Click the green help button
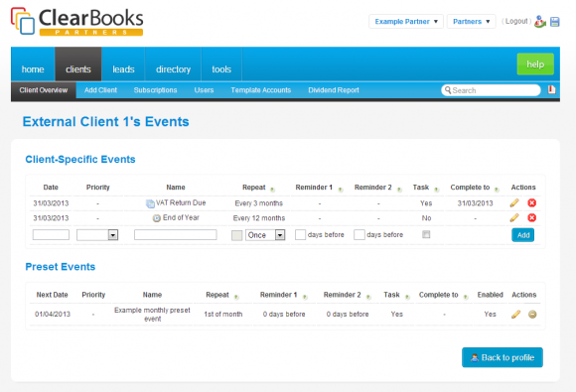The height and width of the screenshot is (392, 576). pos(535,65)
